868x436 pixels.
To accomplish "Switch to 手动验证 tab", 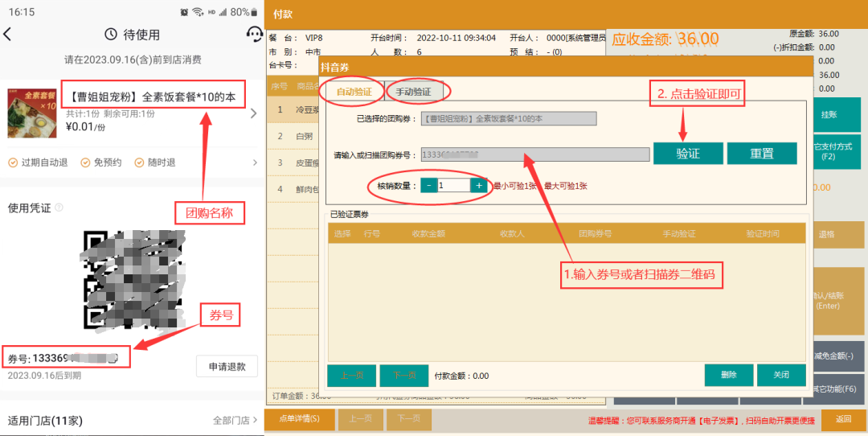I will 413,92.
